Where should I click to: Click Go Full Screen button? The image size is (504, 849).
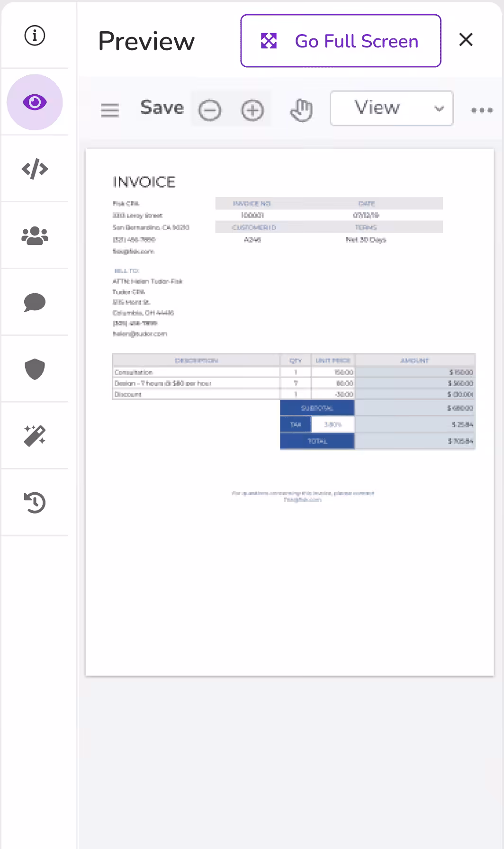341,41
